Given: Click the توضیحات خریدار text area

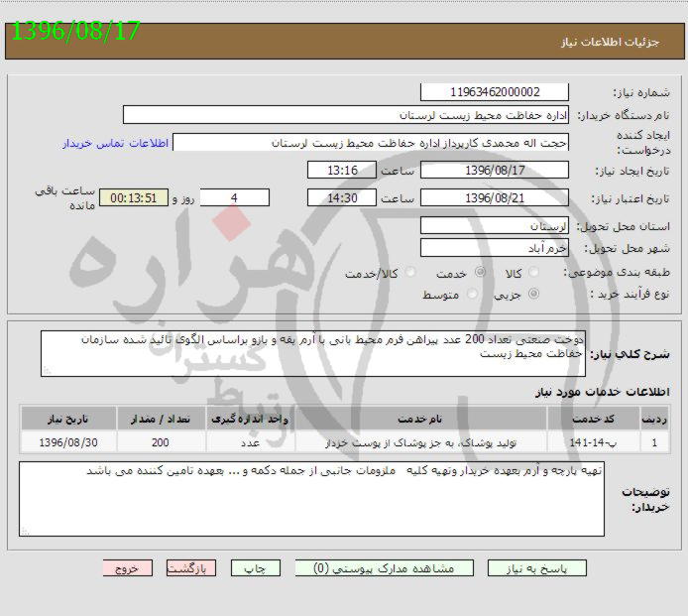Looking at the screenshot, I should pos(311,499).
